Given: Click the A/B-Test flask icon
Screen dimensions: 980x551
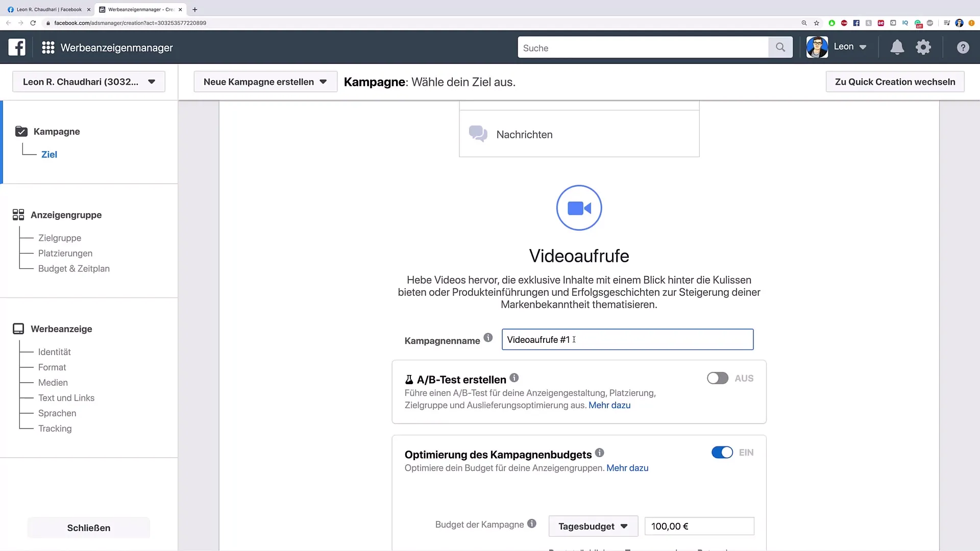Looking at the screenshot, I should click(408, 379).
